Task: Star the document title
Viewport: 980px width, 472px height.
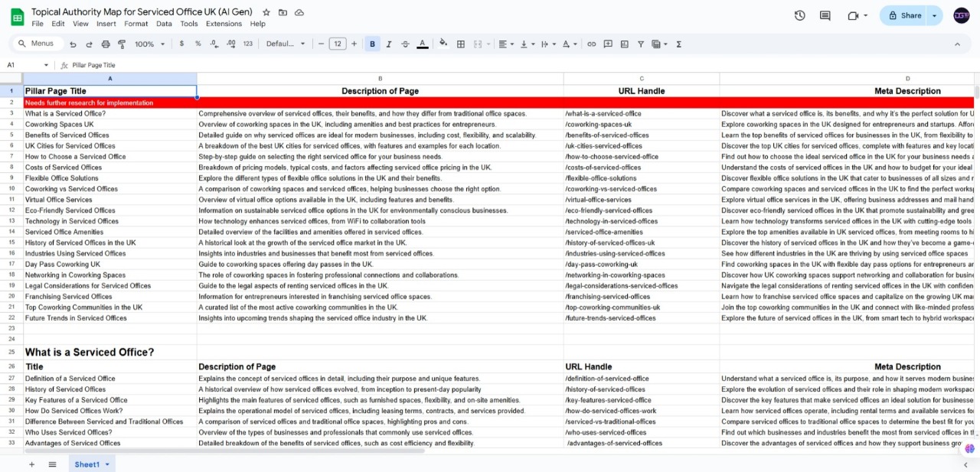Action: [x=266, y=12]
